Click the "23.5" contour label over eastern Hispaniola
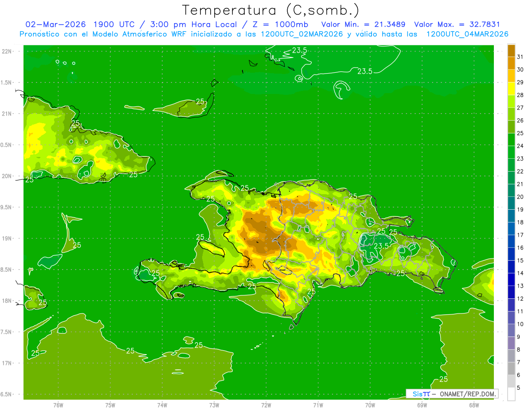The image size is (532, 411). click(x=381, y=246)
